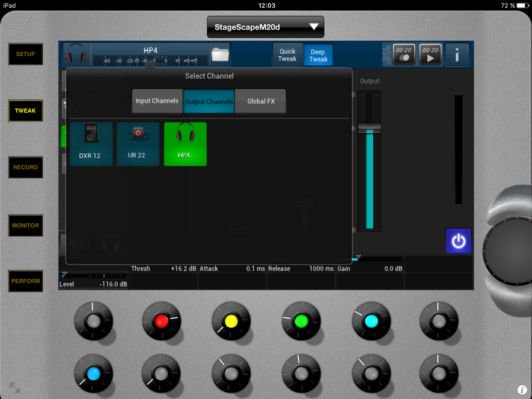Open the help info icon bottom right

pos(522,390)
